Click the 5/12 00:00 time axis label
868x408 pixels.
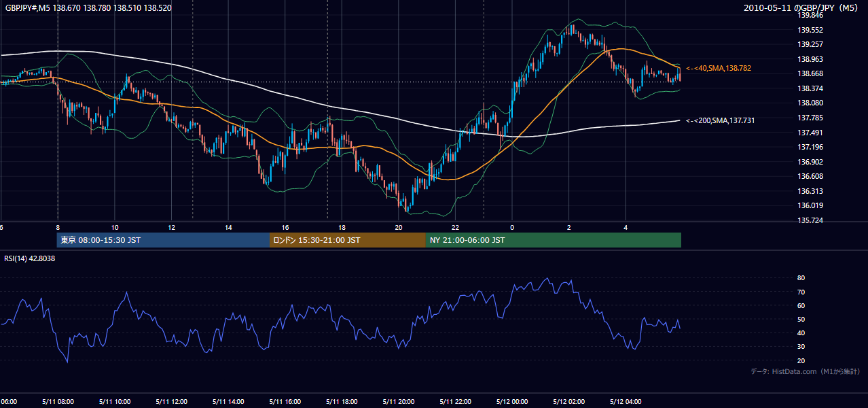click(512, 401)
